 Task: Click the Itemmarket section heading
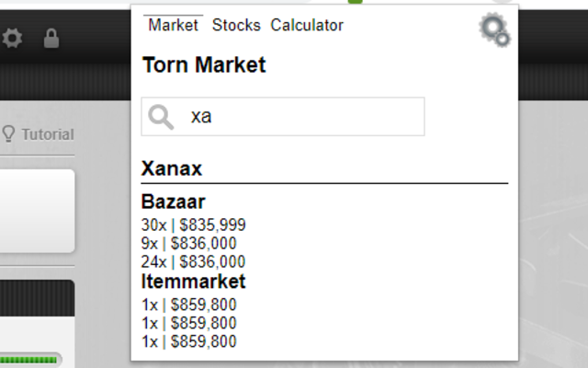194,282
